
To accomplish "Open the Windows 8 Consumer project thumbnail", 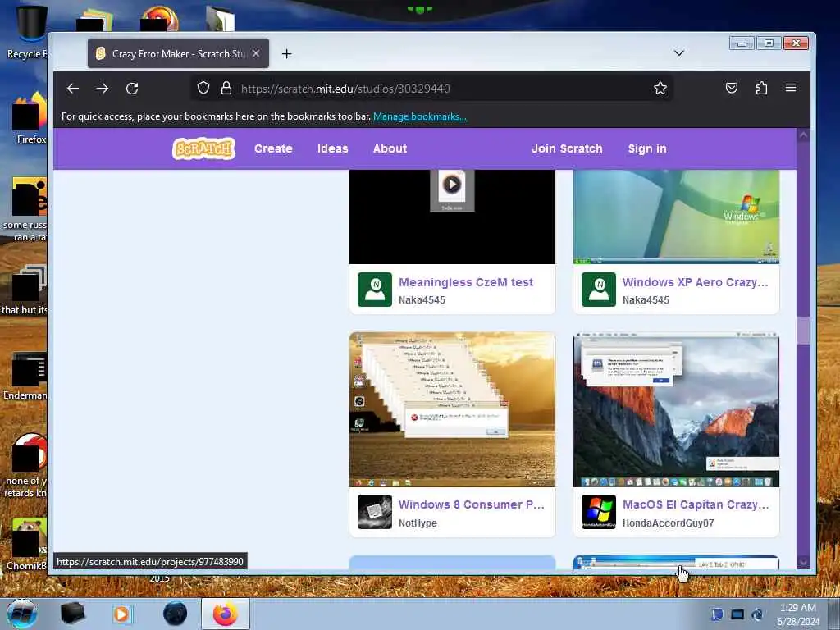I will 452,409.
